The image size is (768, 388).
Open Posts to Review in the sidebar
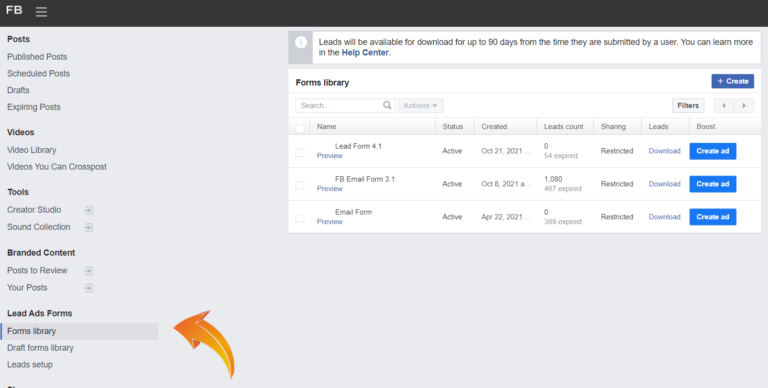click(x=37, y=270)
